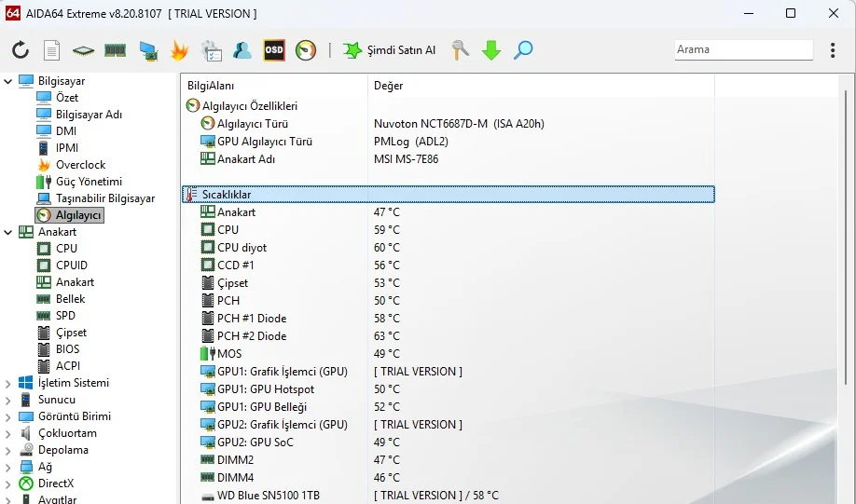The width and height of the screenshot is (856, 504).
Task: Click the CCD #1 temperature row
Action: (x=449, y=266)
